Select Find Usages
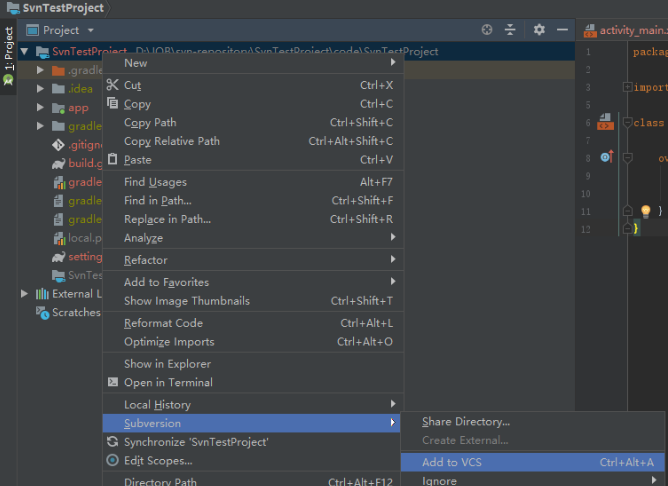 [x=253, y=182]
